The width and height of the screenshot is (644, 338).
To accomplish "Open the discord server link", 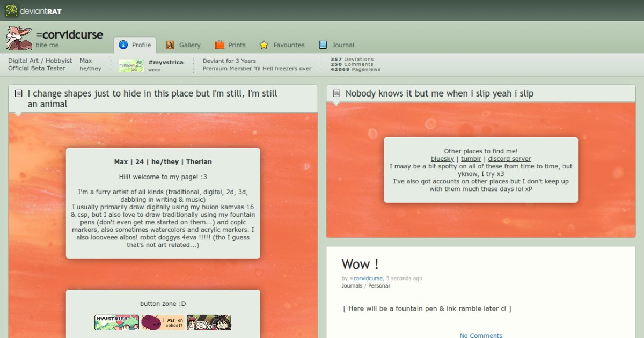I will [x=509, y=158].
